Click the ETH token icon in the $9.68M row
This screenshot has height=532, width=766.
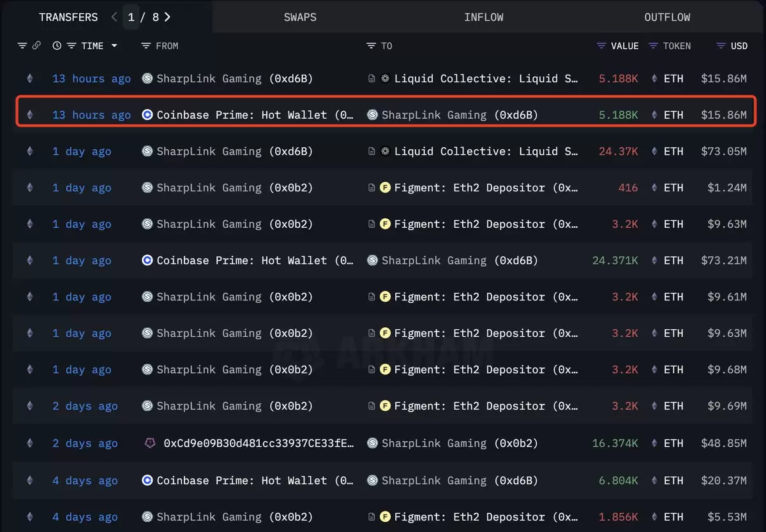click(654, 369)
